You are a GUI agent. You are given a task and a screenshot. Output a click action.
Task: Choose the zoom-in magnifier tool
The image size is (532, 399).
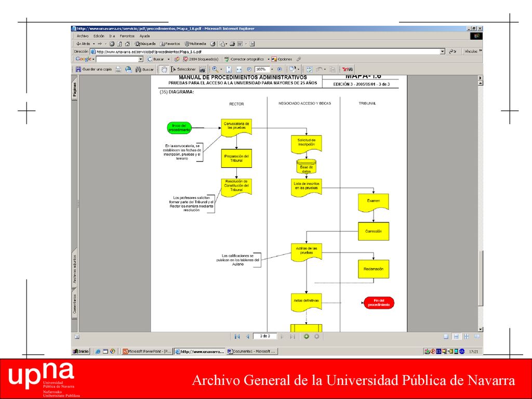[215, 69]
